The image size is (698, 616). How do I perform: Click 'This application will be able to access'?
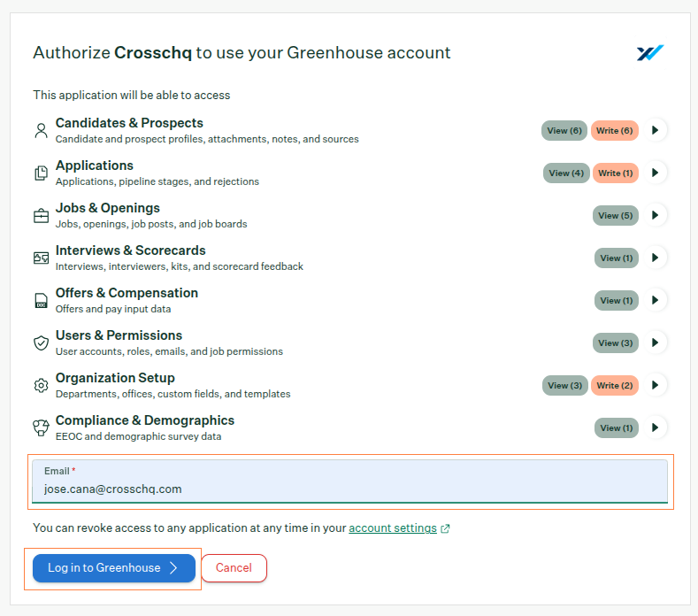point(131,96)
